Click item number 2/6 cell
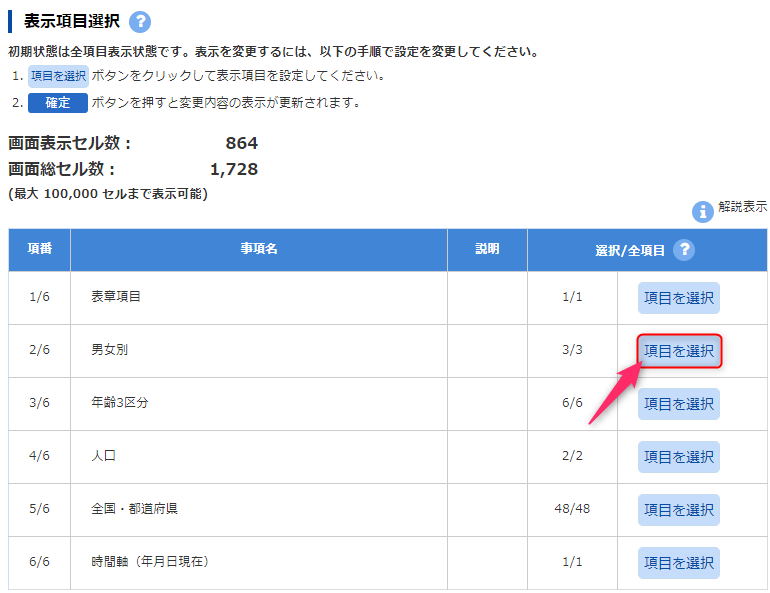The width and height of the screenshot is (770, 593). point(39,350)
